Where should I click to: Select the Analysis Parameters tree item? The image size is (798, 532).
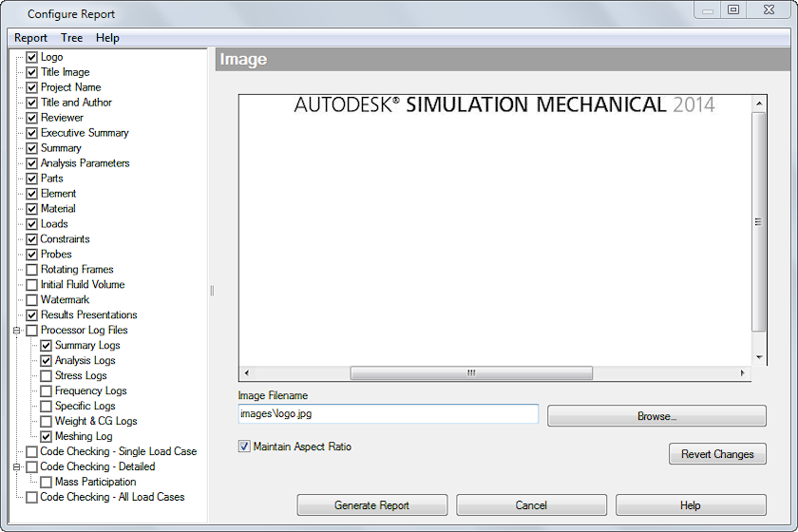pyautogui.click(x=85, y=163)
